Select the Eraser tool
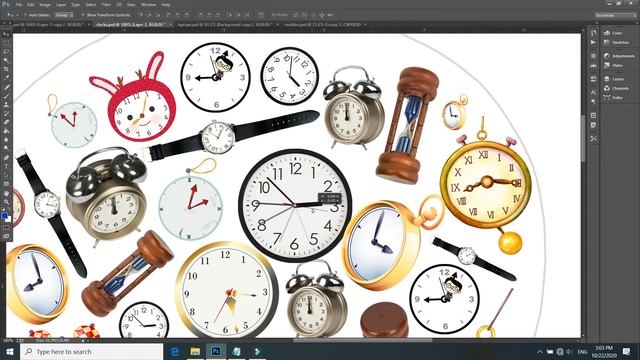This screenshot has height=360, width=640. point(6,122)
